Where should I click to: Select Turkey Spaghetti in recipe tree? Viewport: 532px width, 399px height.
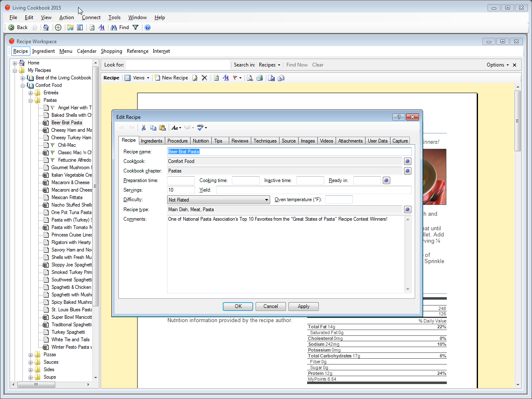click(68, 332)
